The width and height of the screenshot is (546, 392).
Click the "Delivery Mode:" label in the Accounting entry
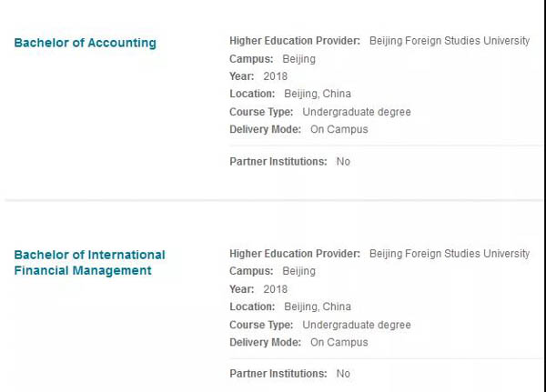click(265, 129)
